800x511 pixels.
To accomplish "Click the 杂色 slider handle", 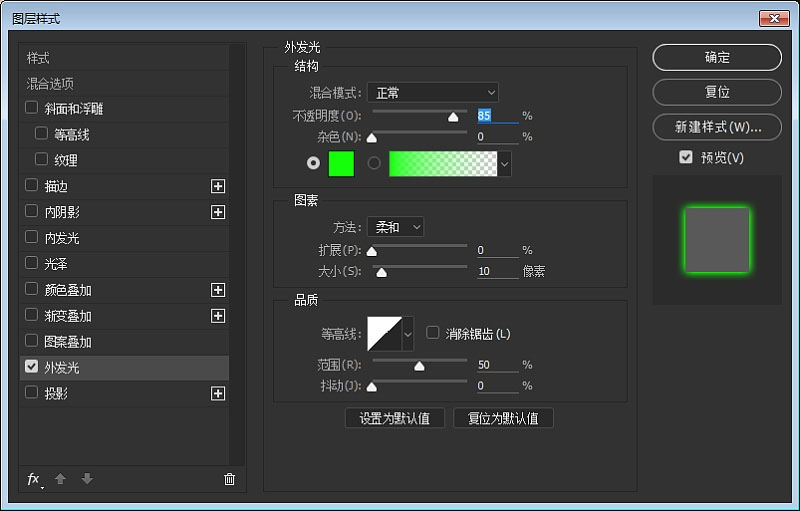I will pos(372,138).
